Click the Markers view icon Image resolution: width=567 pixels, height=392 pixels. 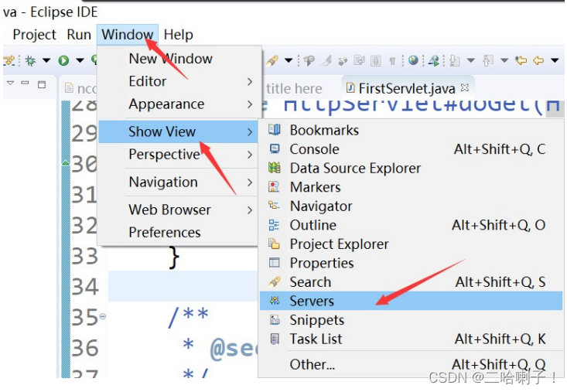[x=274, y=187]
